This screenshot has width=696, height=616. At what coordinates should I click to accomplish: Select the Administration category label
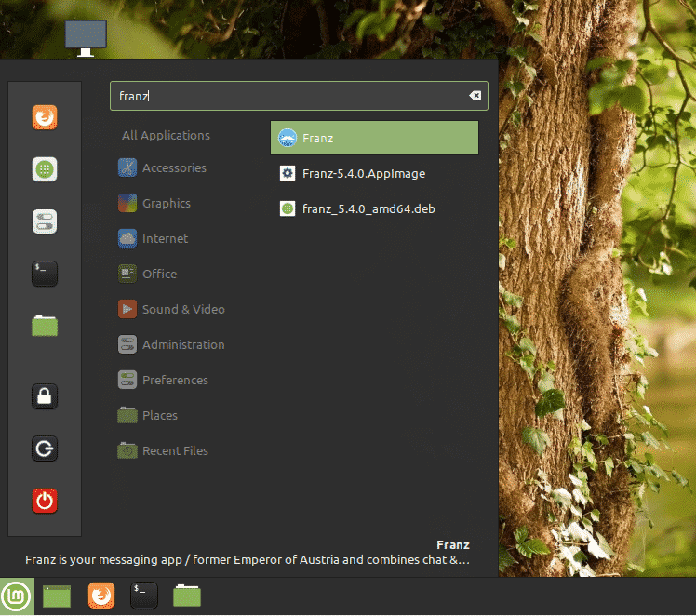click(183, 344)
